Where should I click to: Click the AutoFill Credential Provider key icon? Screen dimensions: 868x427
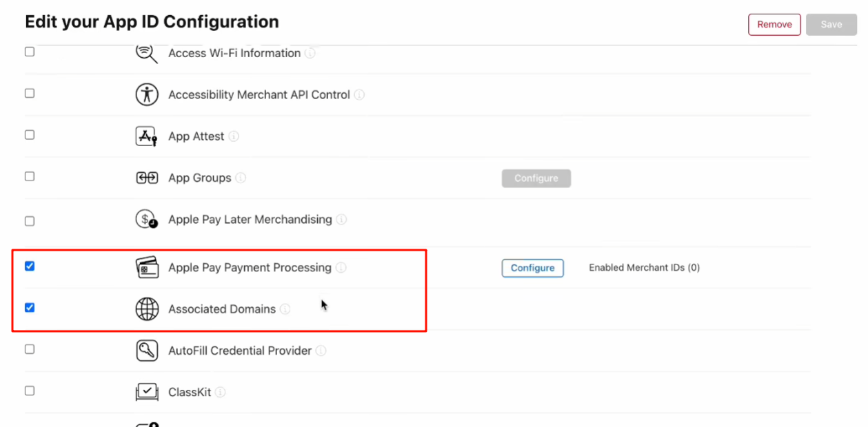147,351
